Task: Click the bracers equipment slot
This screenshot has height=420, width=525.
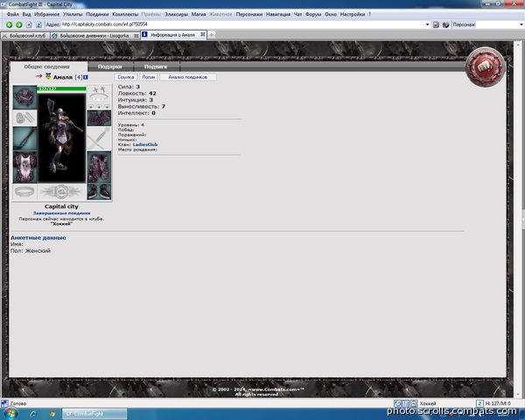Action: pos(24,117)
